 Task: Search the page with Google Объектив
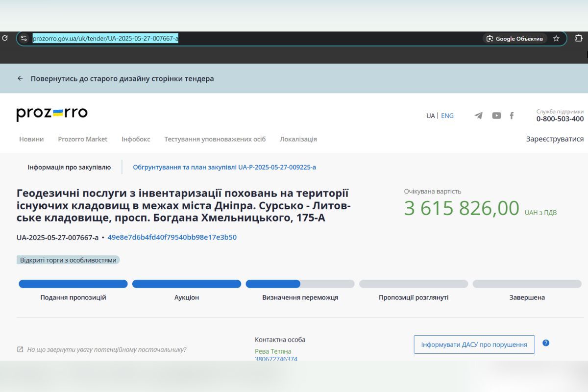point(514,38)
